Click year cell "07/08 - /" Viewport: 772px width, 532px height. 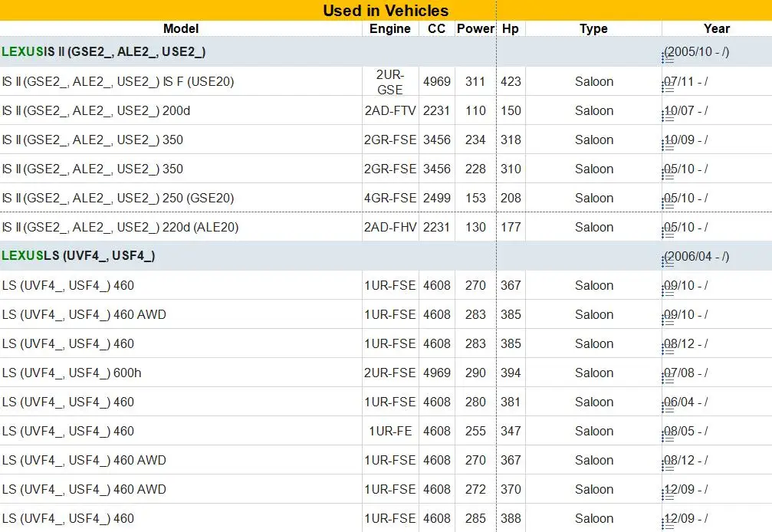(686, 373)
